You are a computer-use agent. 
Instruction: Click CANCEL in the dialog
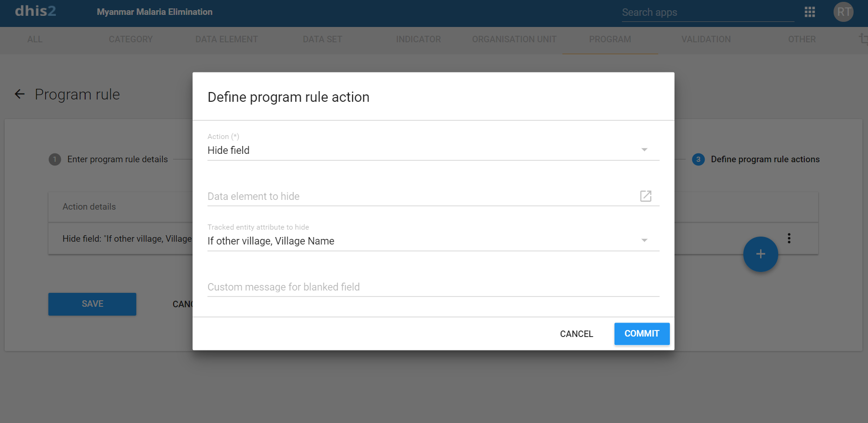pyautogui.click(x=576, y=334)
